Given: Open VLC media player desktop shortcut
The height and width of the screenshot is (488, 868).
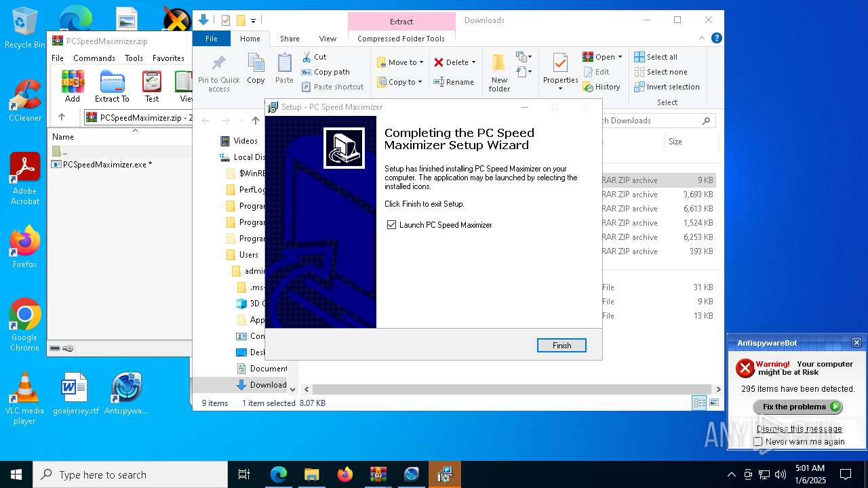Looking at the screenshot, I should 24,399.
